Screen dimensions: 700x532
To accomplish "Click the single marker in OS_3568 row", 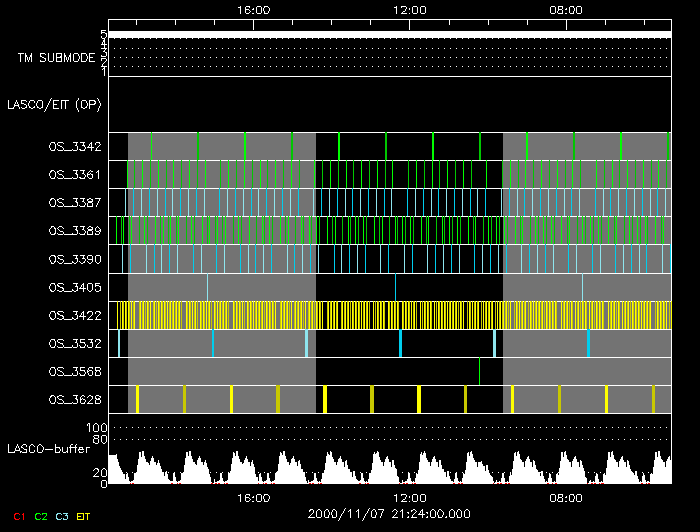I will pyautogui.click(x=479, y=371).
